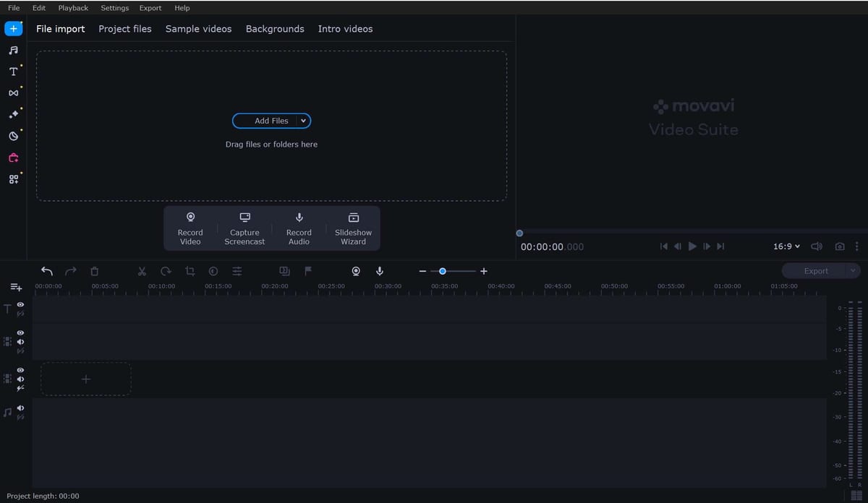
Task: Mute the main video track
Action: click(x=20, y=379)
